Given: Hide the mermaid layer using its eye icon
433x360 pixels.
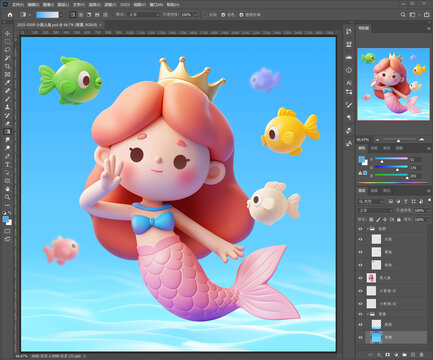Looking at the screenshot, I should point(360,278).
